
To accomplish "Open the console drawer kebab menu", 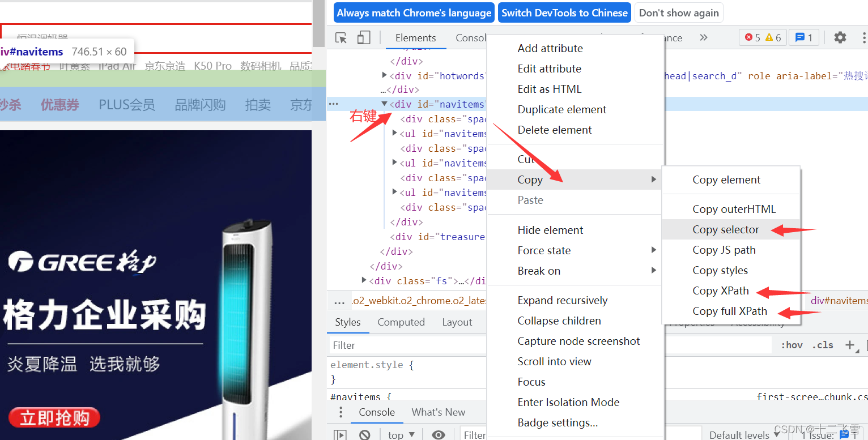I will [341, 412].
